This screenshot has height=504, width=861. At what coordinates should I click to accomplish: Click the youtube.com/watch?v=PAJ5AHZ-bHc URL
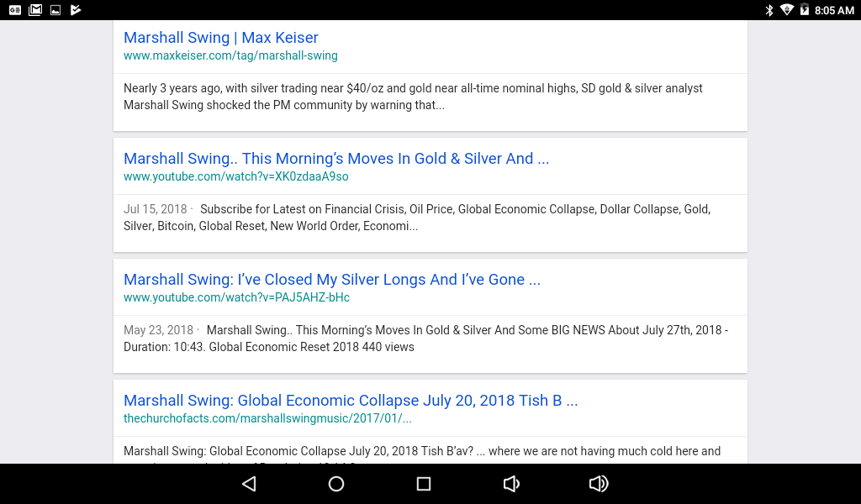pos(236,297)
